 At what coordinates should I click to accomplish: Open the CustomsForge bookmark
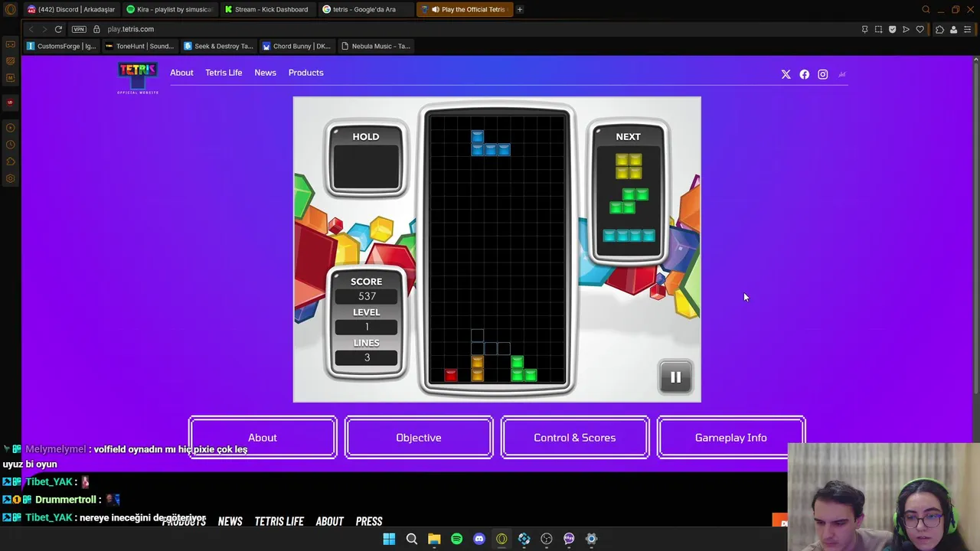61,46
